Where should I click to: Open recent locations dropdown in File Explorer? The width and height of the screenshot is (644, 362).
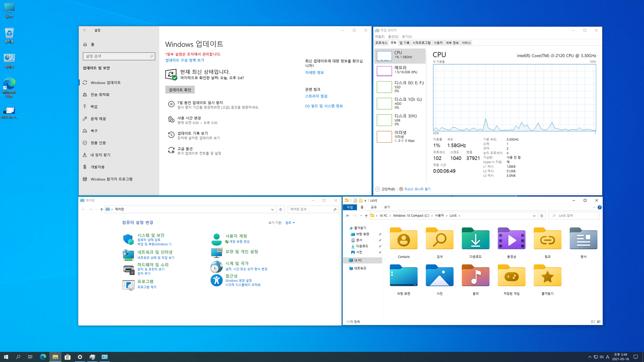(x=361, y=216)
